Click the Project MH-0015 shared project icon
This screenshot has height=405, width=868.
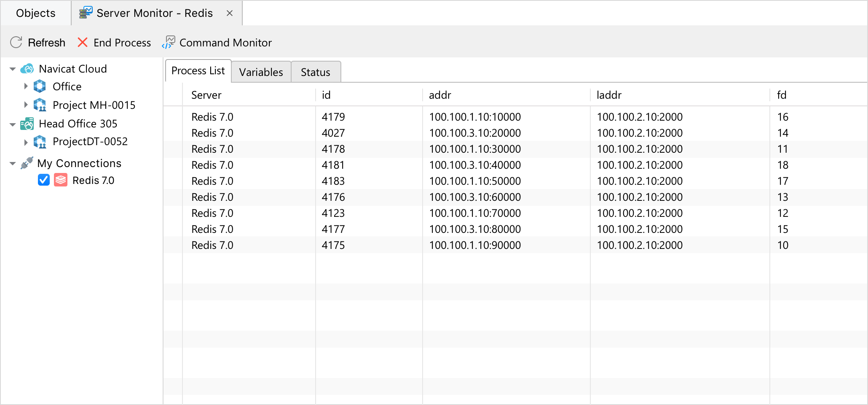pyautogui.click(x=40, y=105)
